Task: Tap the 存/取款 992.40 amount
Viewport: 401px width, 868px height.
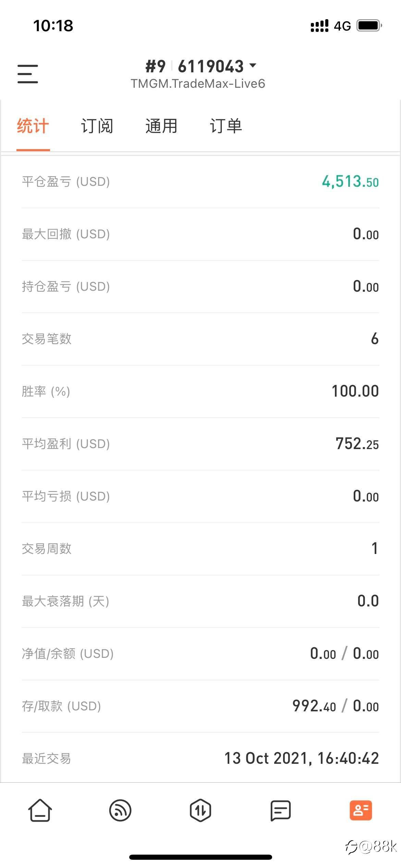Action: pyautogui.click(x=314, y=706)
